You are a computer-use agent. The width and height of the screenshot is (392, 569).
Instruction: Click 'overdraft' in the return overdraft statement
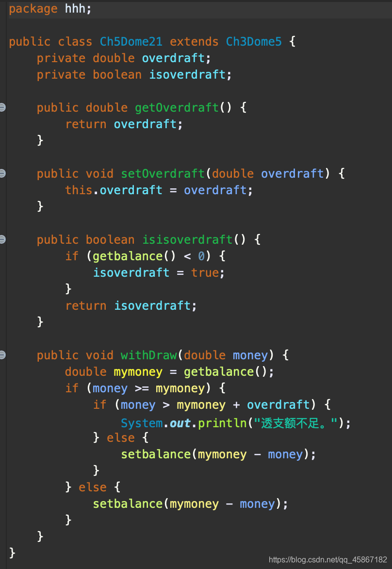coord(145,124)
